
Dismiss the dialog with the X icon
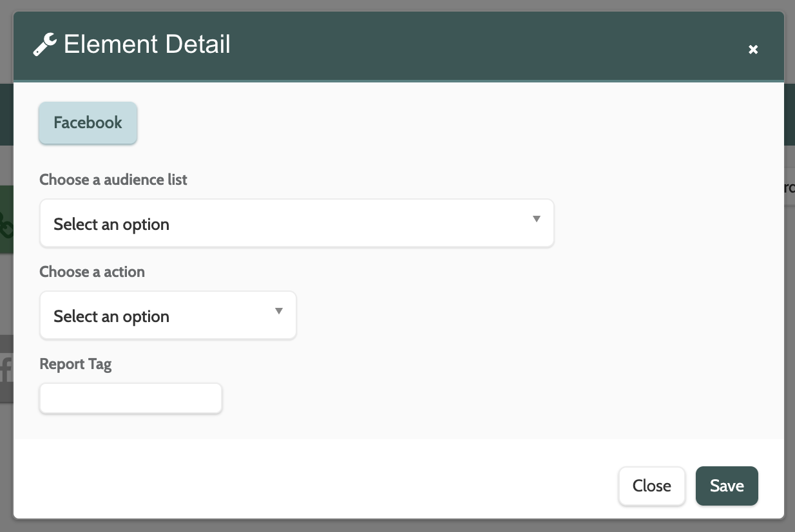tap(753, 50)
